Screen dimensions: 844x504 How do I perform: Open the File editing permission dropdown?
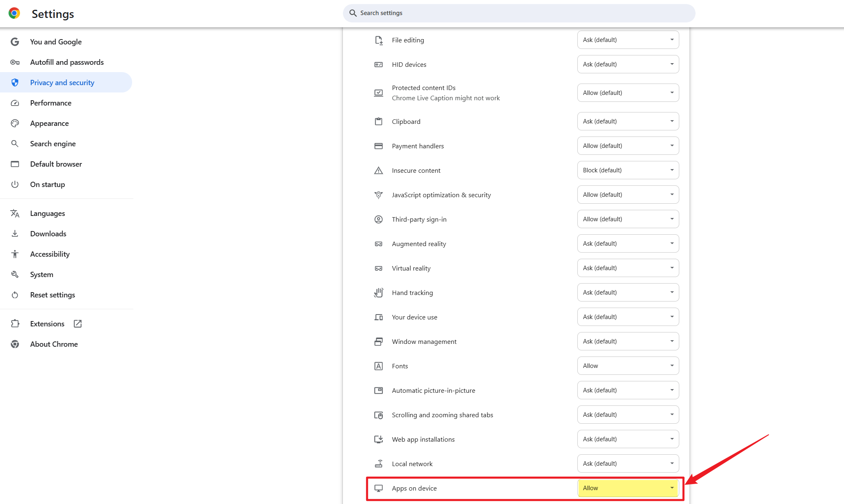(628, 40)
